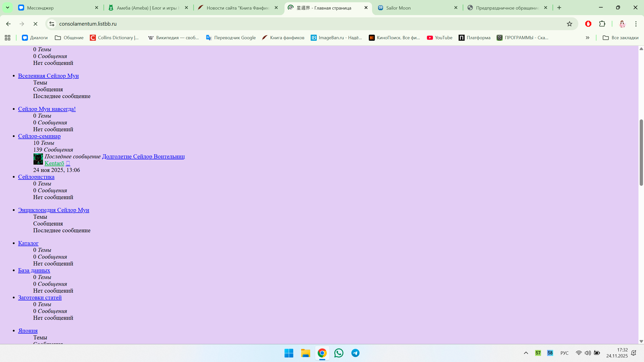
Task: Open the Chrome profile avatar
Action: pos(622,24)
